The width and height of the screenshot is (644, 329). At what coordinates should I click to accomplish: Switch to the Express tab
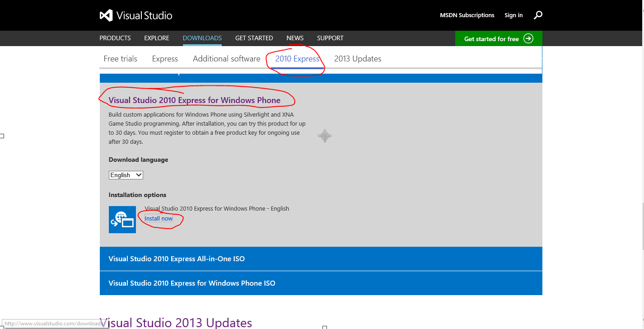click(165, 59)
